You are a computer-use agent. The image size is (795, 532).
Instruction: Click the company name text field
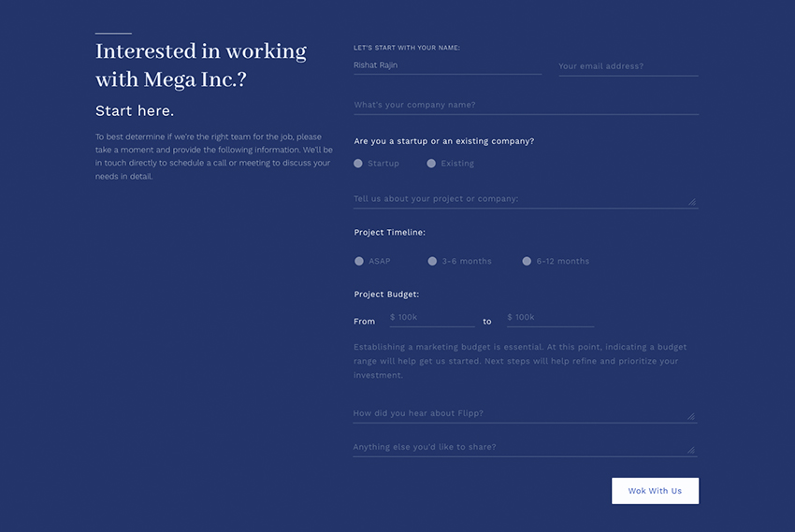525,105
